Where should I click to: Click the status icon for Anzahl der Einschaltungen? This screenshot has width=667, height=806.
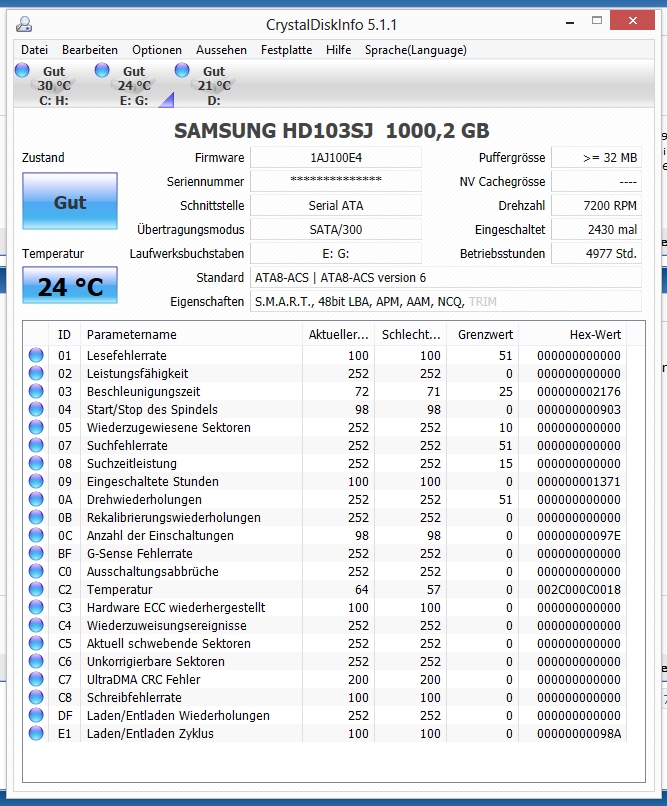tap(36, 535)
